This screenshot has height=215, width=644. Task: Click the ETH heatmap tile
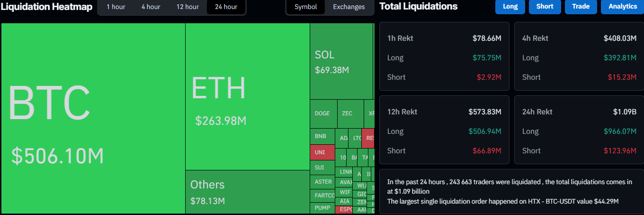click(x=247, y=96)
